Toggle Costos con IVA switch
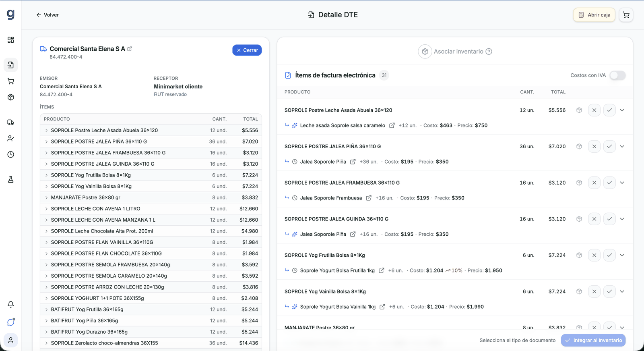644x351 pixels. coord(617,75)
